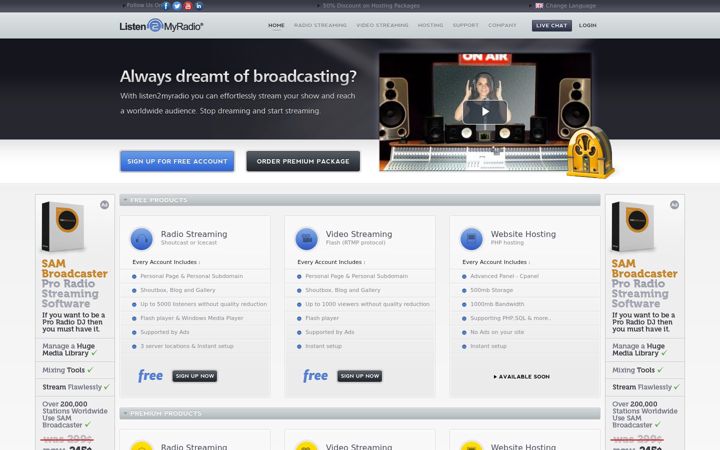The height and width of the screenshot is (450, 720).
Task: Open the Radio Streaming menu
Action: point(321,26)
